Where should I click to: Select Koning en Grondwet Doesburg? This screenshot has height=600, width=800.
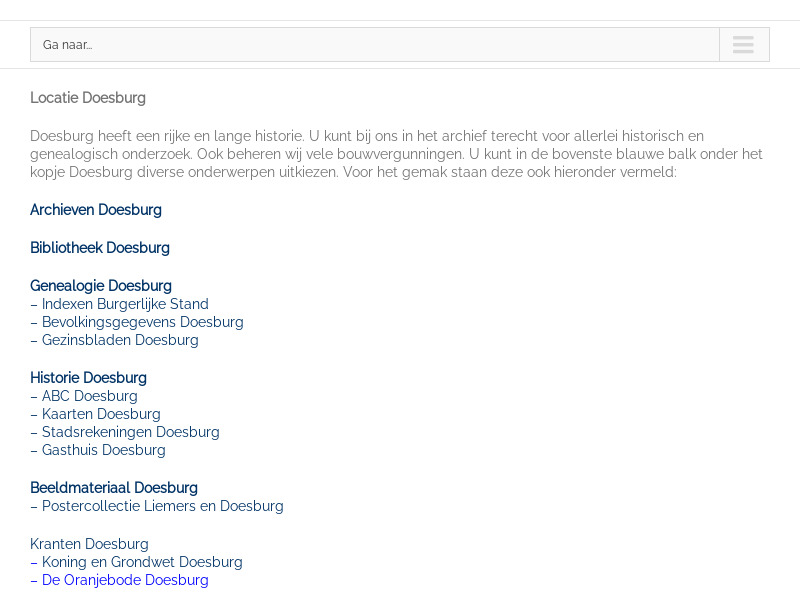(x=142, y=562)
